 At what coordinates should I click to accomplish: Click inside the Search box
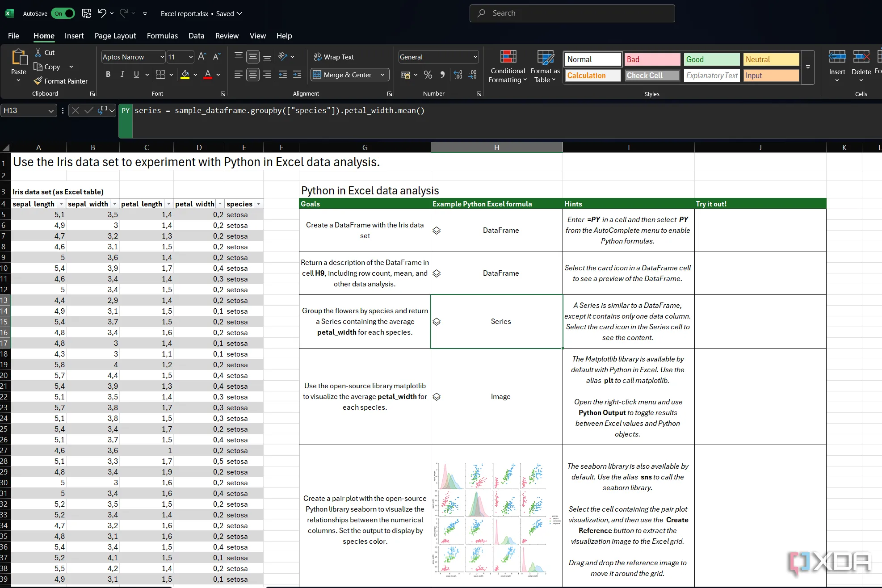pyautogui.click(x=572, y=13)
